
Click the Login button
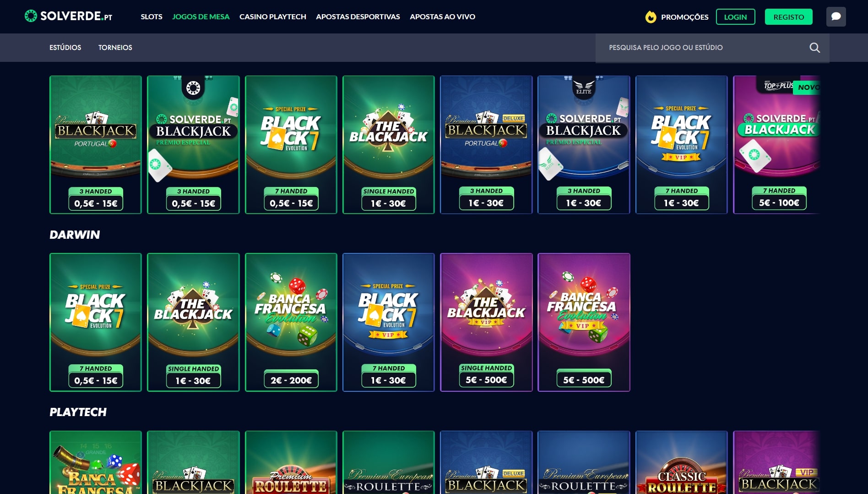[735, 17]
